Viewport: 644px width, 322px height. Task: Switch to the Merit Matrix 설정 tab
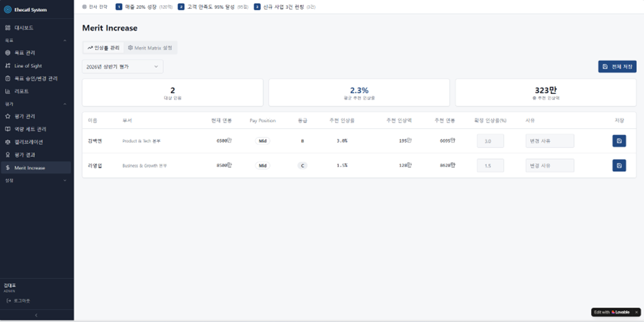150,48
